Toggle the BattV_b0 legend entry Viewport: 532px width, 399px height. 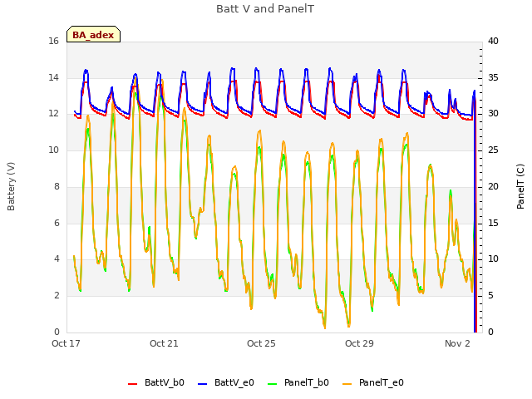click(x=156, y=382)
